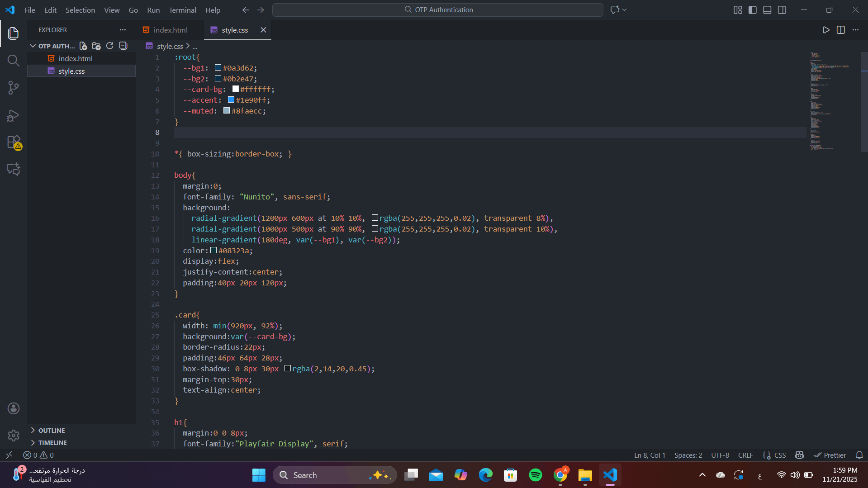Expand the OUTLINE section

52,431
